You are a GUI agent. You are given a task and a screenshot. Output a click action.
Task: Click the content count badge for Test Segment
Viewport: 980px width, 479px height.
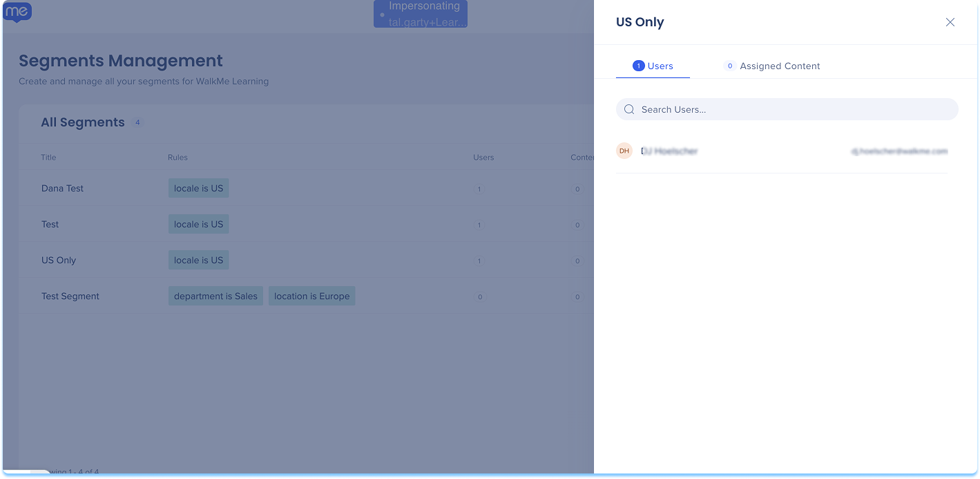tap(577, 297)
